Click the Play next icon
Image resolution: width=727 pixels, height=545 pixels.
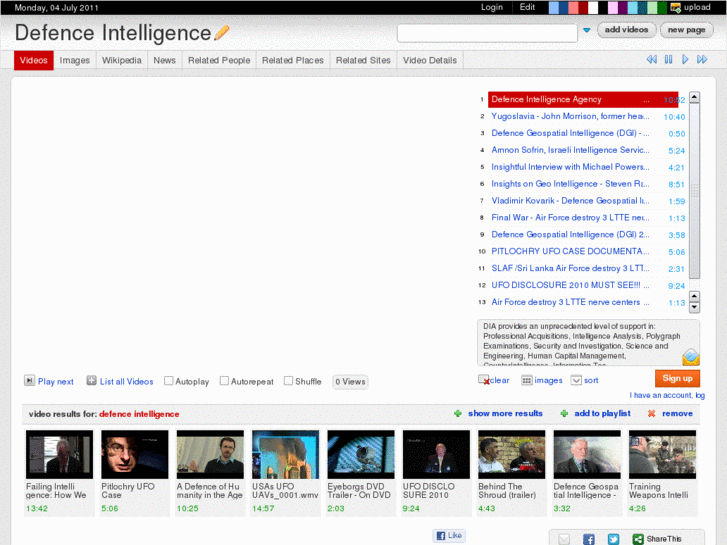click(x=29, y=381)
